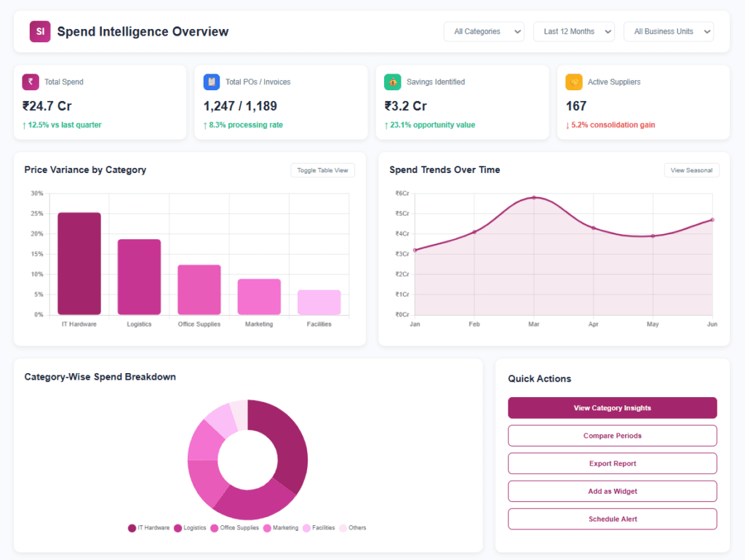Open the All Business Units dropdown
This screenshot has width=745, height=560.
click(669, 31)
